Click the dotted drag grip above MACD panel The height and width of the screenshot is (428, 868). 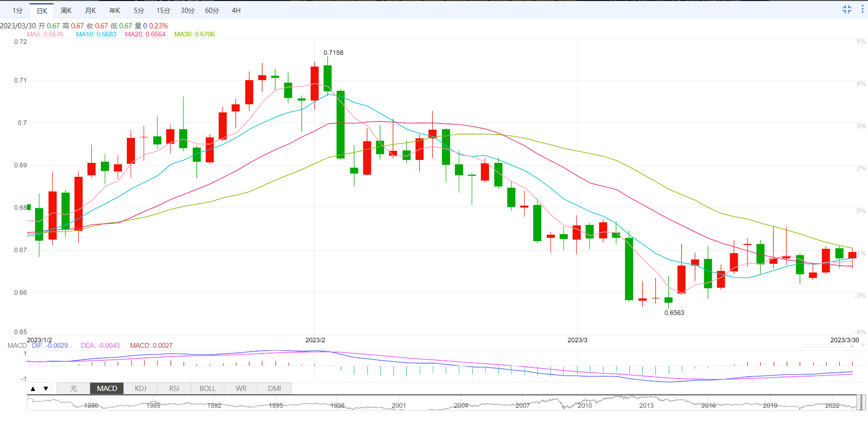[823, 346]
